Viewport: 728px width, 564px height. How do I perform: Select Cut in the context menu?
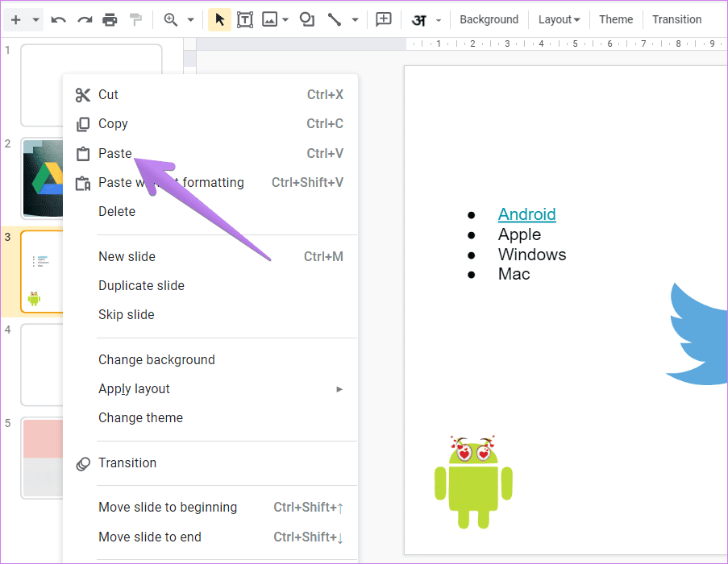pyautogui.click(x=210, y=94)
